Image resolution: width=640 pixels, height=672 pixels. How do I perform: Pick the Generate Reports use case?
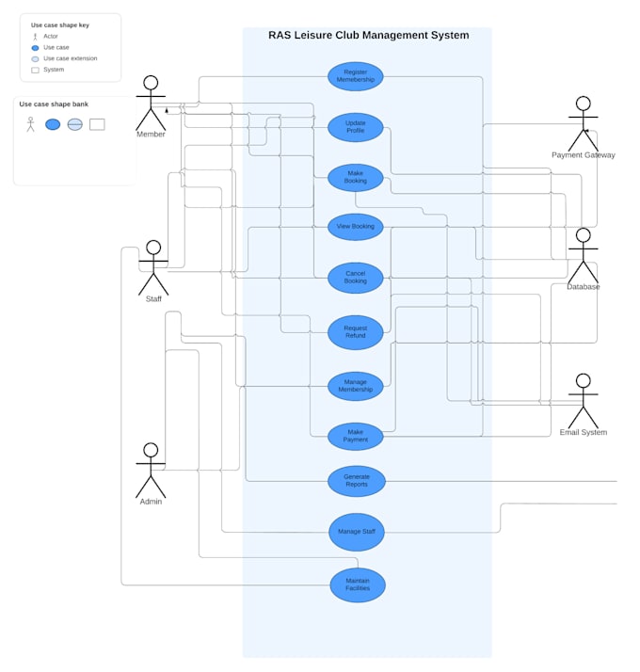(x=357, y=481)
